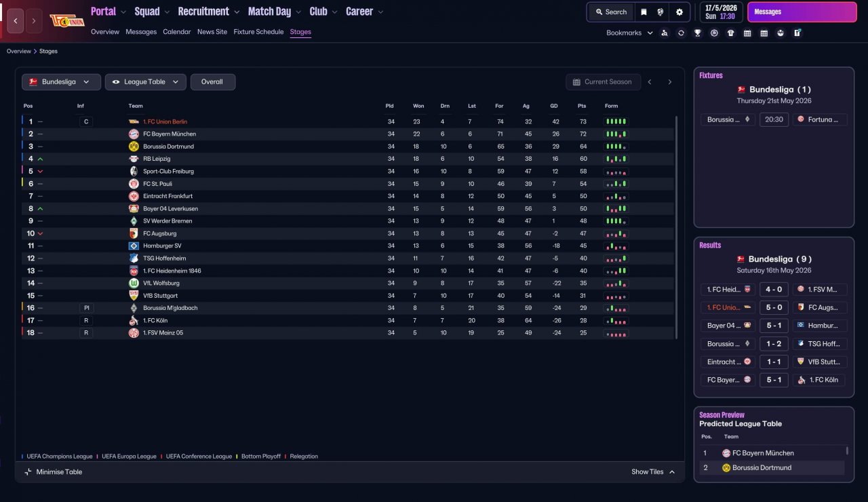Open the League Table view dropdown
The height and width of the screenshot is (502, 868).
(x=146, y=82)
